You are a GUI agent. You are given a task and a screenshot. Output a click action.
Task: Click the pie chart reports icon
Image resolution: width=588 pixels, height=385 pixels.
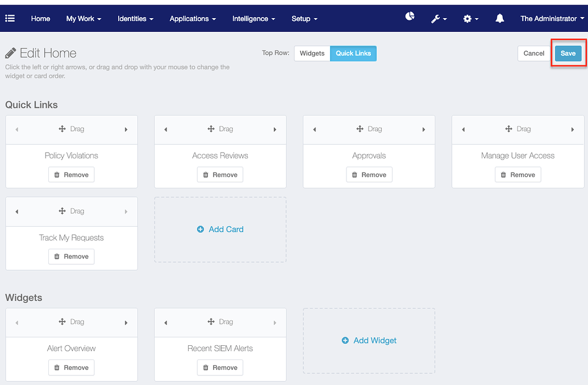tap(410, 17)
